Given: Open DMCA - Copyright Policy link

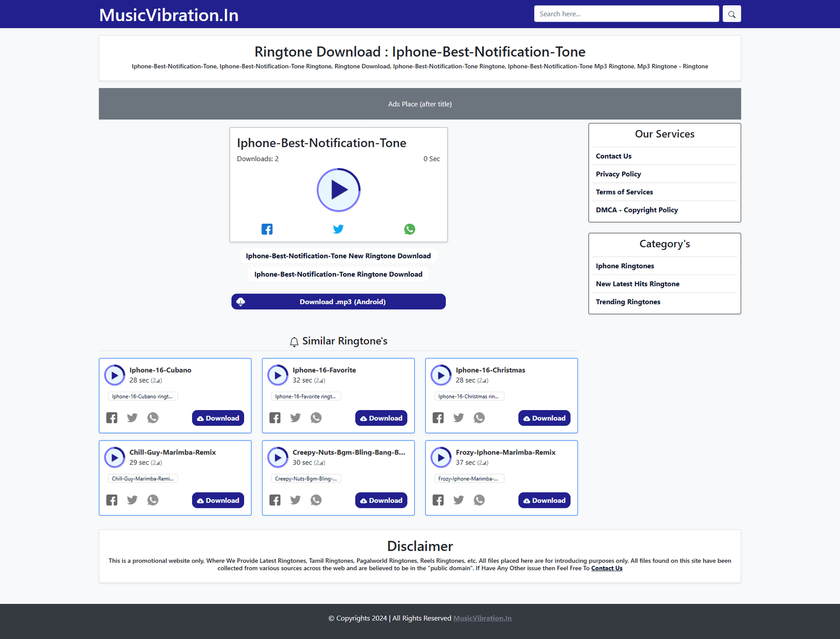Looking at the screenshot, I should [x=637, y=210].
